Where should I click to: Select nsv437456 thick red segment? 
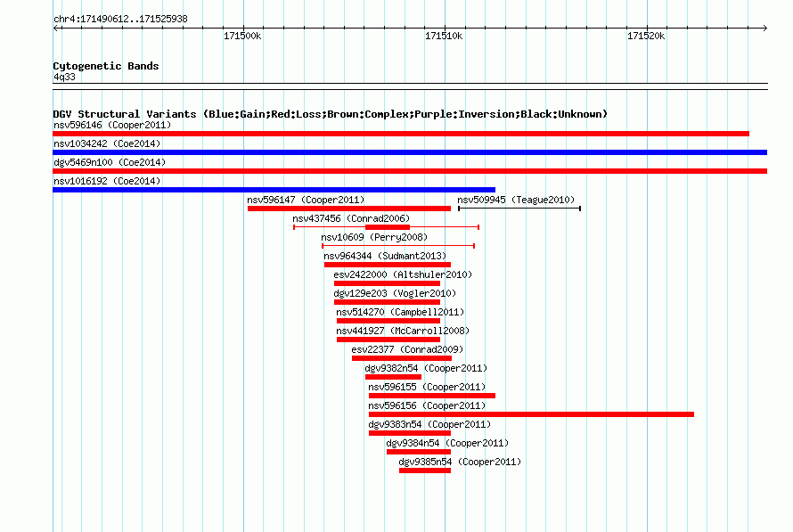tap(388, 227)
